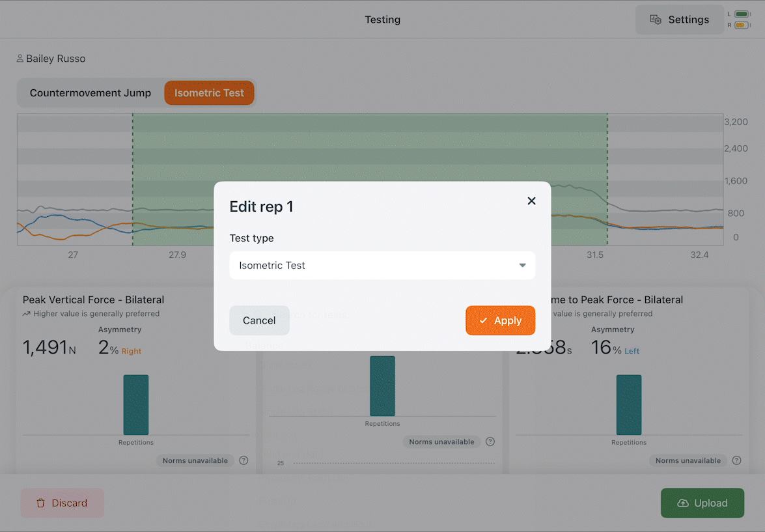
Task: Click the settings gear chart icon
Action: point(655,20)
